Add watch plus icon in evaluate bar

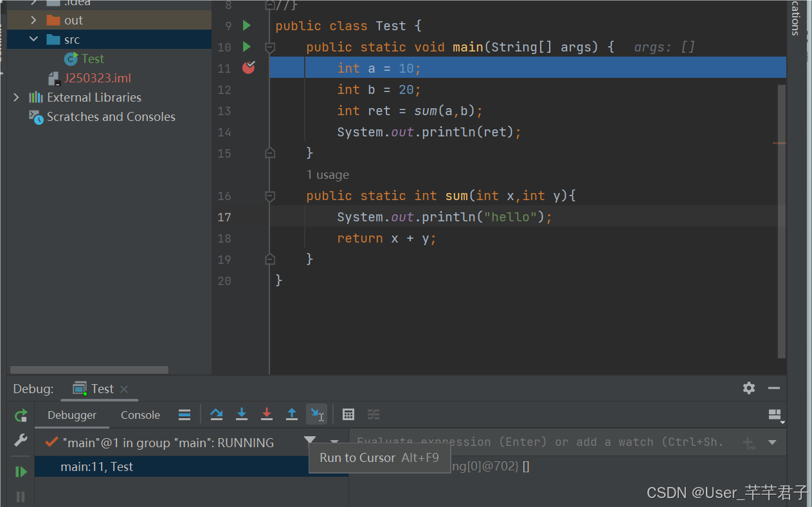point(749,443)
